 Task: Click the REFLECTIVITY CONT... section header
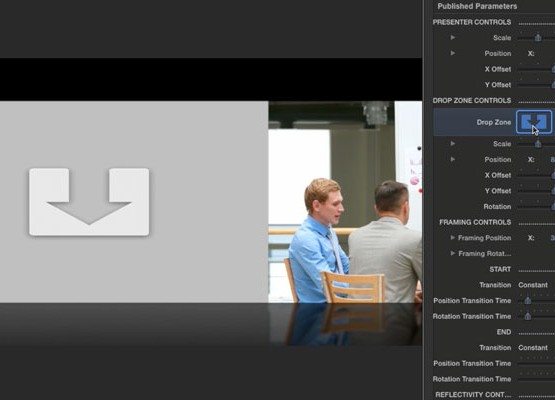[x=473, y=395]
